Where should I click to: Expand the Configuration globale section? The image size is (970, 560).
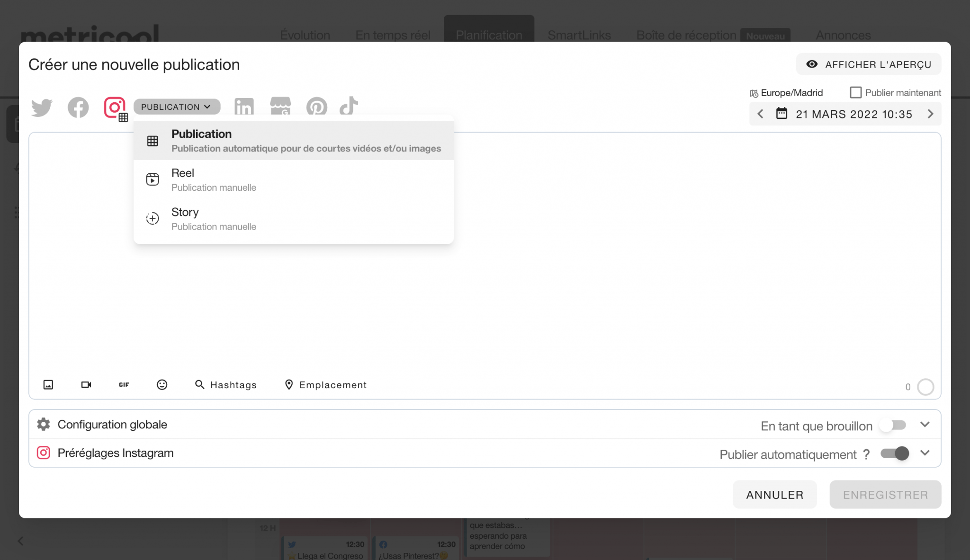pyautogui.click(x=925, y=425)
